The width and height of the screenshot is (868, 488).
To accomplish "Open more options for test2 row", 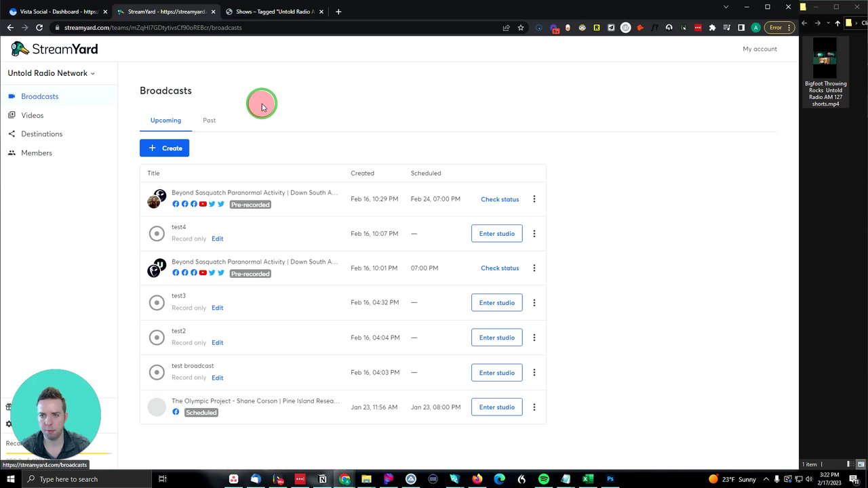I will (x=534, y=338).
